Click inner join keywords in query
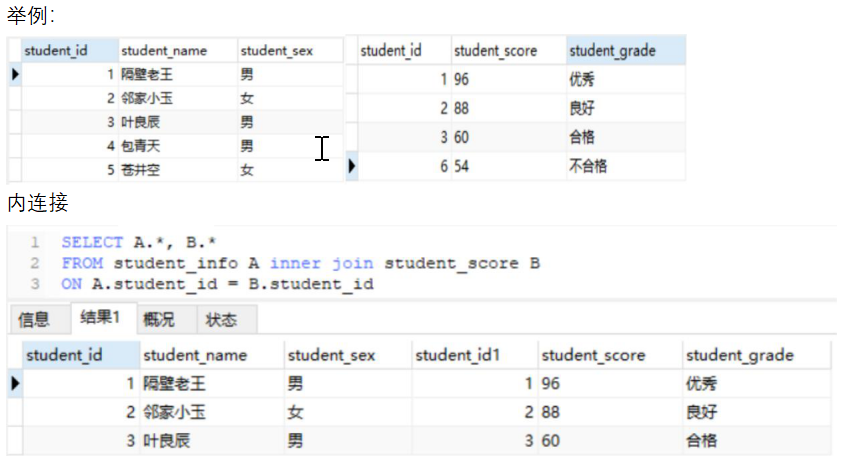This screenshot has width=864, height=456. click(x=321, y=263)
